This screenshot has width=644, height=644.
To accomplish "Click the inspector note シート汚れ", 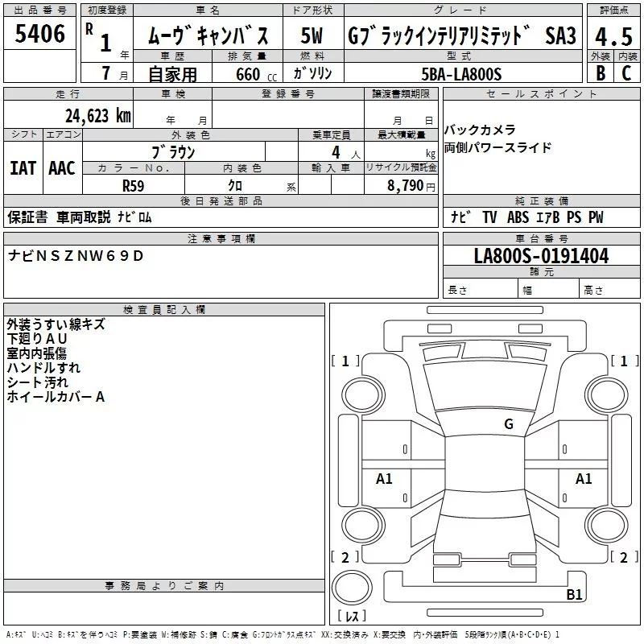I will pos(37,382).
